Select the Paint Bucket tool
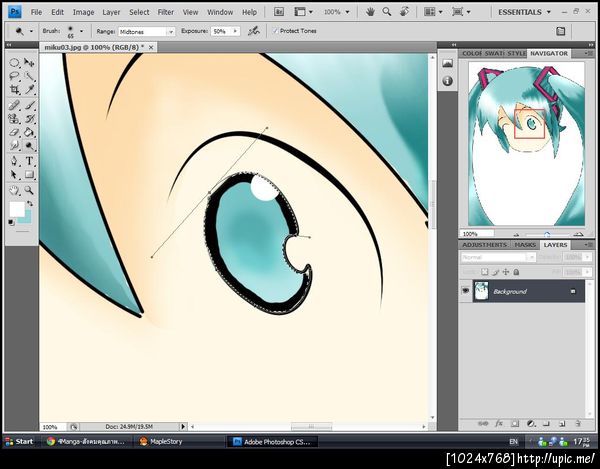Screen dimensions: 600x469 29,132
